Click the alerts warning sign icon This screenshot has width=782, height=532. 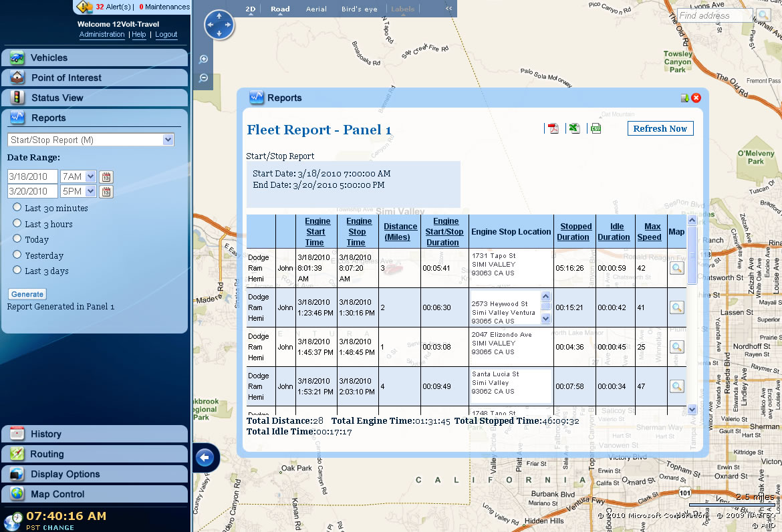pyautogui.click(x=85, y=7)
